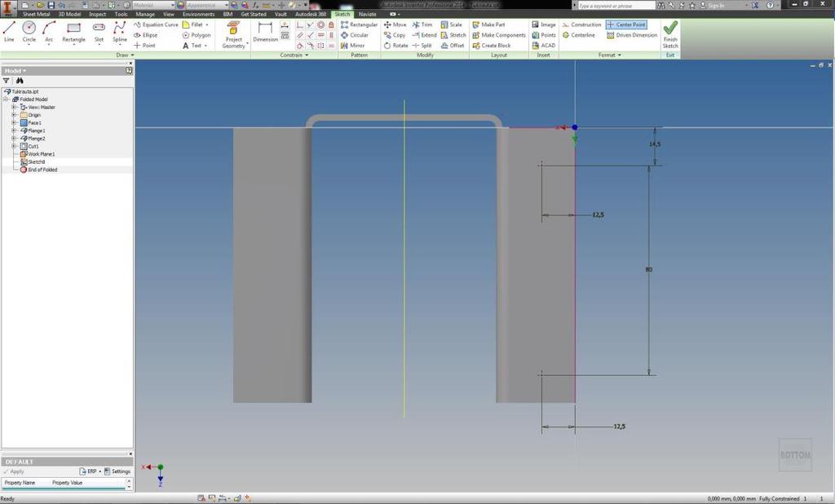The image size is (835, 504).
Task: Open the Sheet Metal tab
Action: pos(36,15)
